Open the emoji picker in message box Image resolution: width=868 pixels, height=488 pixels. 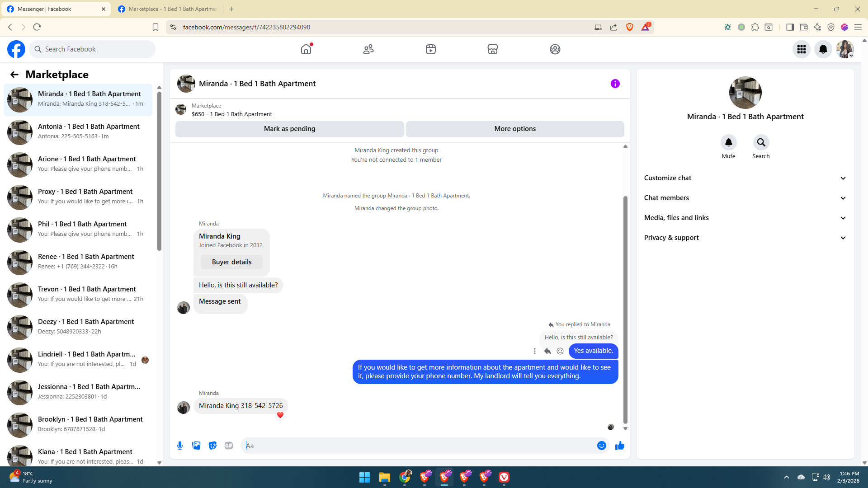pyautogui.click(x=601, y=446)
